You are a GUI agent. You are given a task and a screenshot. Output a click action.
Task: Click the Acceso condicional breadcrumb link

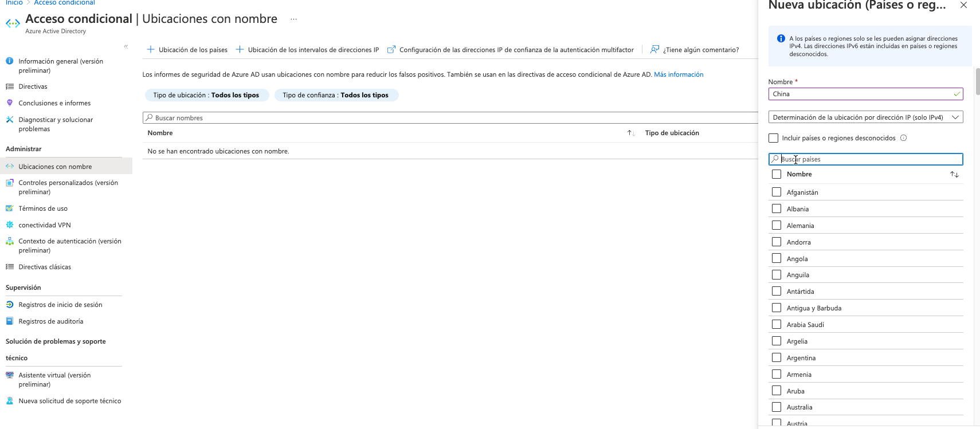click(64, 3)
